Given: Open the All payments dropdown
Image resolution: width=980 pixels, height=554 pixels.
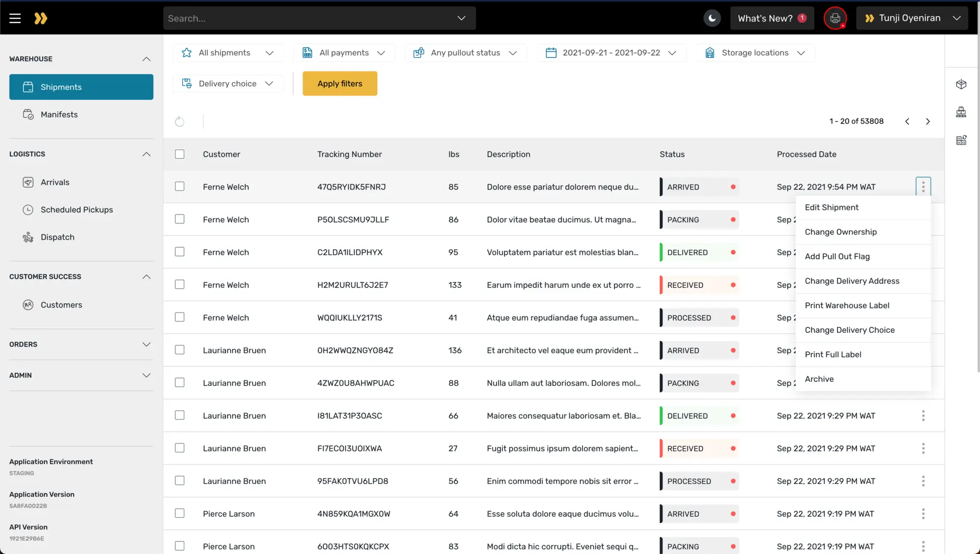Looking at the screenshot, I should click(x=344, y=53).
